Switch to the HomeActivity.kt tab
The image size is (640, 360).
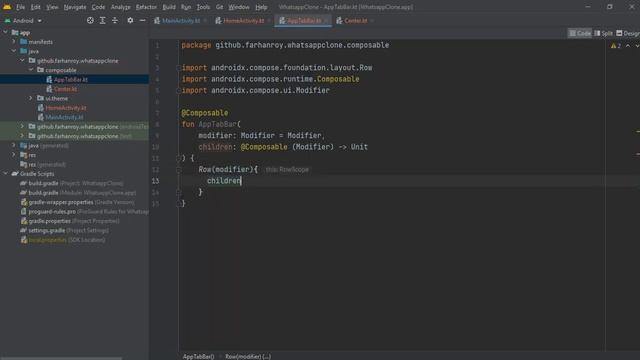click(243, 20)
